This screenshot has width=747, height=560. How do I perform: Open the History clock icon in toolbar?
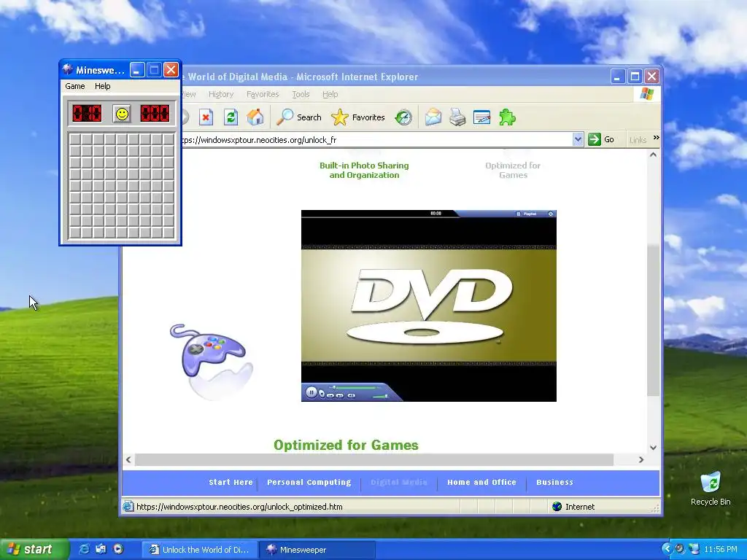403,117
